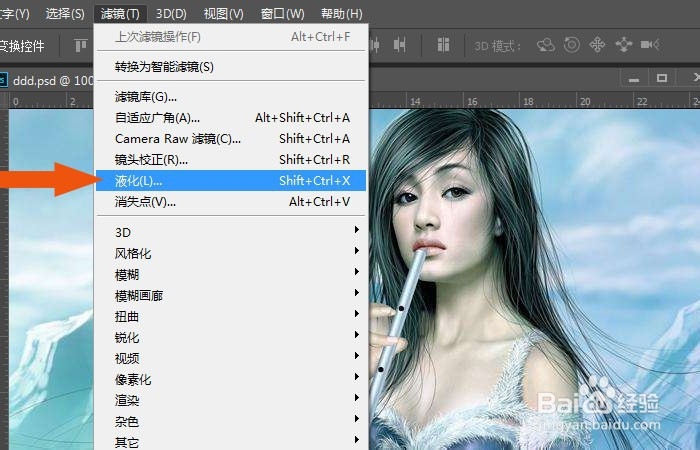Minimize the ddd.psd document window
The height and width of the screenshot is (450, 700).
[x=633, y=79]
